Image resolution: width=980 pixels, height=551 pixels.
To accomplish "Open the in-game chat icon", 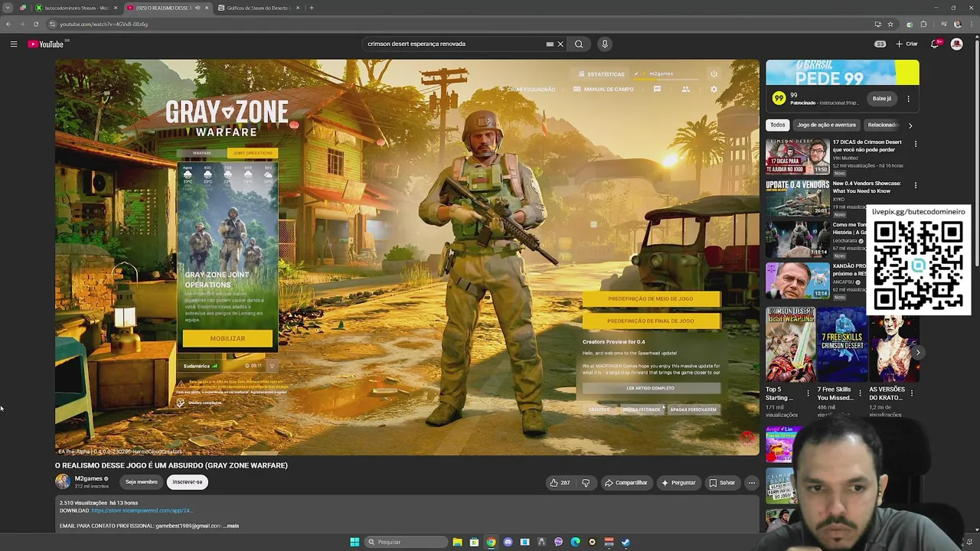I will coord(657,90).
